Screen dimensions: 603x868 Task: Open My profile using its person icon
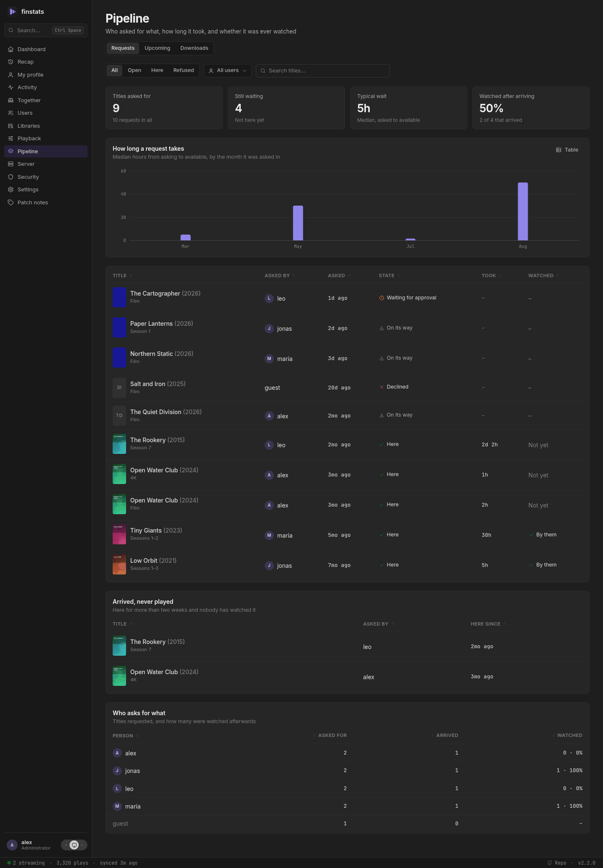click(11, 75)
